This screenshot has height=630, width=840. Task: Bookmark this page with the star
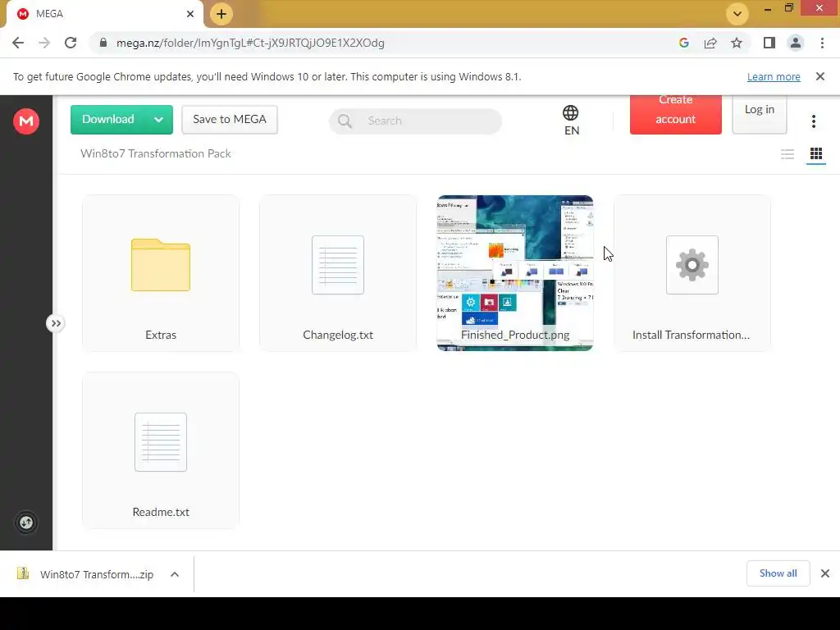pos(737,43)
